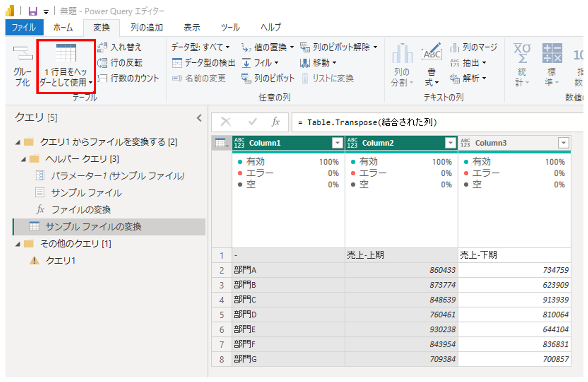Click the 列の分割 button
This screenshot has height=382, width=588.
pyautogui.click(x=402, y=65)
